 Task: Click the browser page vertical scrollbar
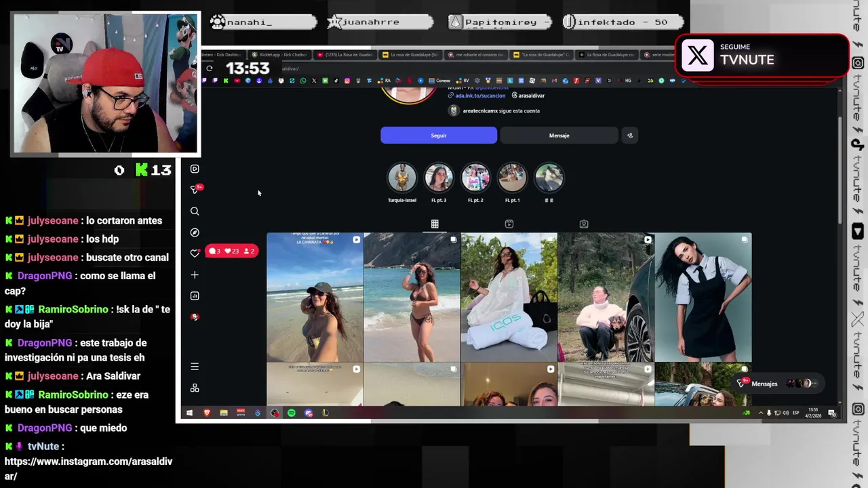coord(841,169)
